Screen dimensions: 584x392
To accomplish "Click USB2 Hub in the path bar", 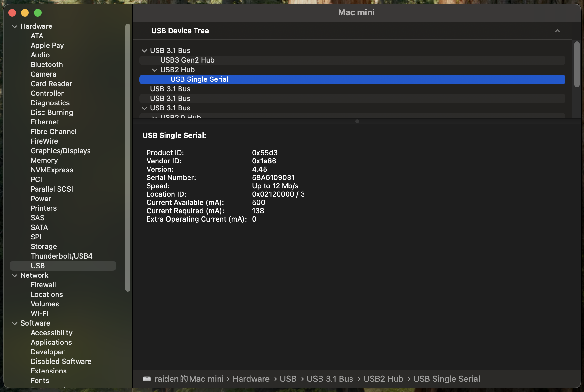I will [x=383, y=379].
